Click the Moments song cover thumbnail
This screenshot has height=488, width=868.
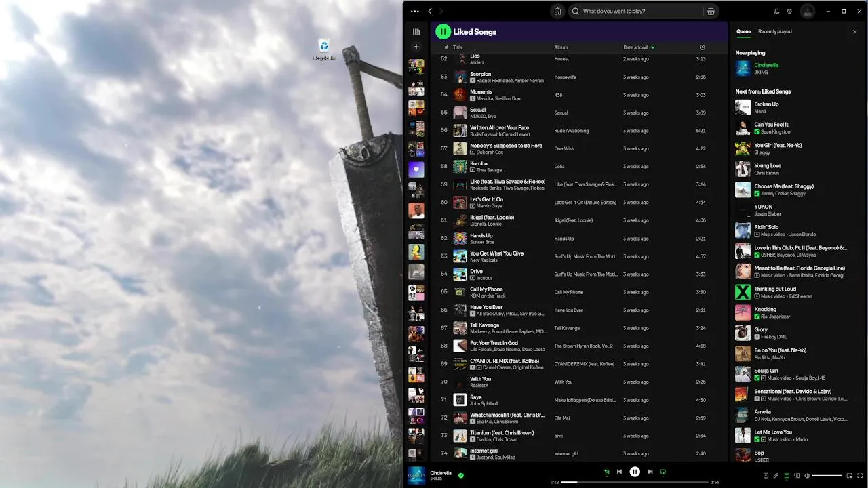click(x=460, y=95)
